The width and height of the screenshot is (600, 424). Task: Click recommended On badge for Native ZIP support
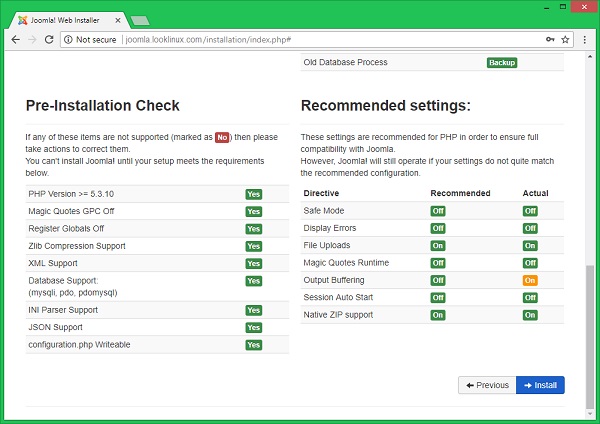pos(438,315)
